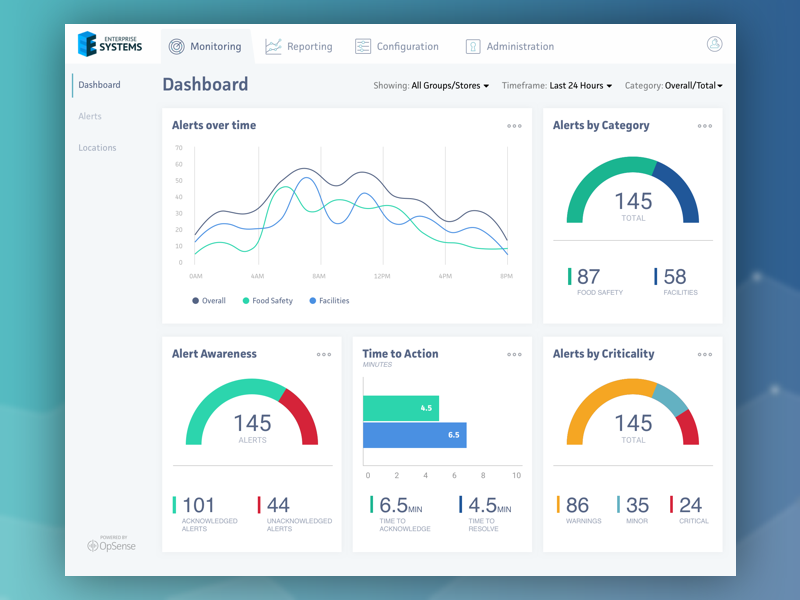The width and height of the screenshot is (800, 600).
Task: Click the Enterprise Systems logo
Action: [108, 44]
